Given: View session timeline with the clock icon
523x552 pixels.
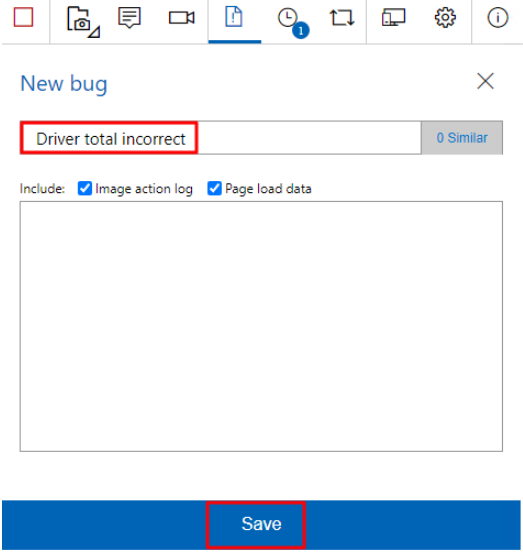Looking at the screenshot, I should (x=293, y=23).
